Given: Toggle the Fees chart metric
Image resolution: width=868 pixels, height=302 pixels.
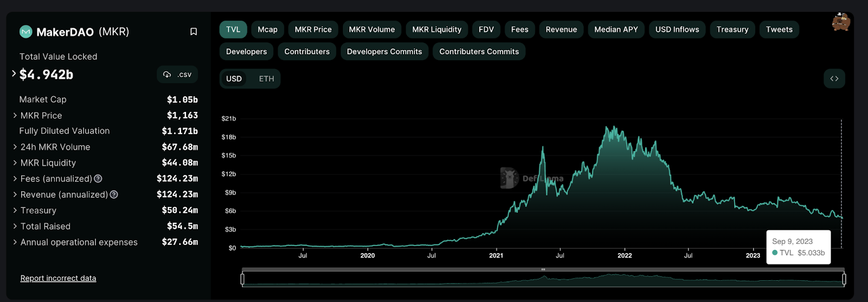Looking at the screenshot, I should pos(520,29).
